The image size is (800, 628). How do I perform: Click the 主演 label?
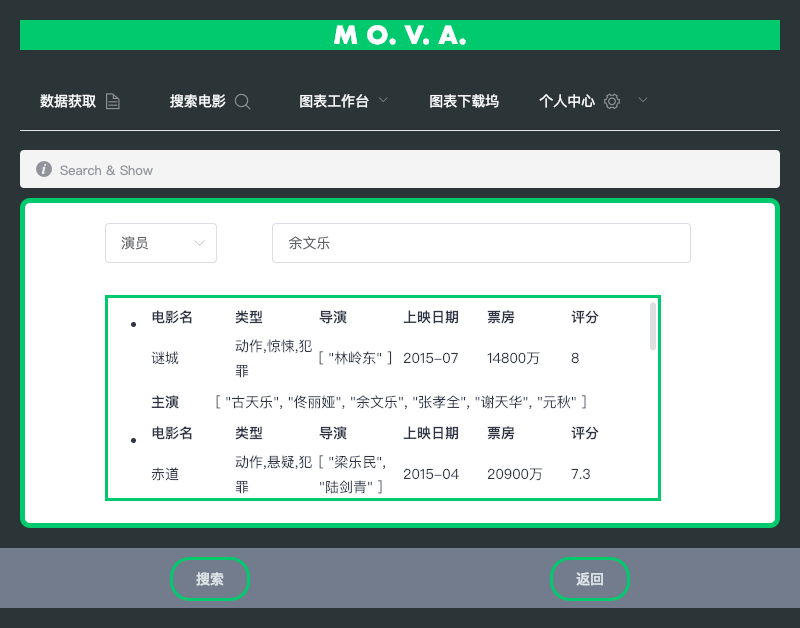pos(165,402)
